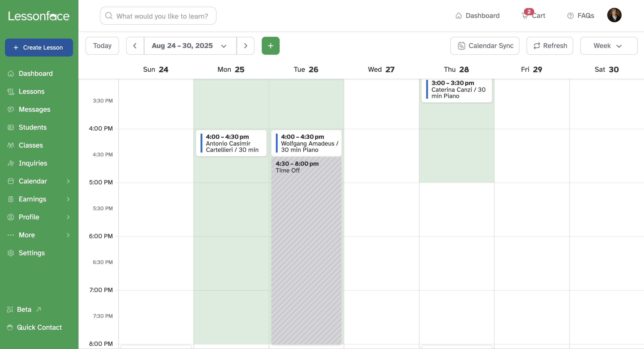
Task: Open the search field magnifier icon
Action: pos(109,15)
